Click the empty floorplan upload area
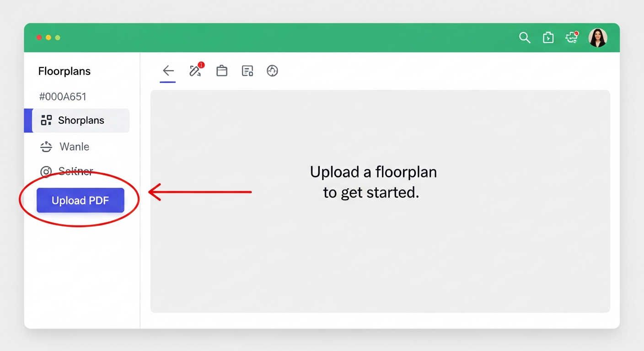Viewport: 644px width, 351px height. pos(380,201)
